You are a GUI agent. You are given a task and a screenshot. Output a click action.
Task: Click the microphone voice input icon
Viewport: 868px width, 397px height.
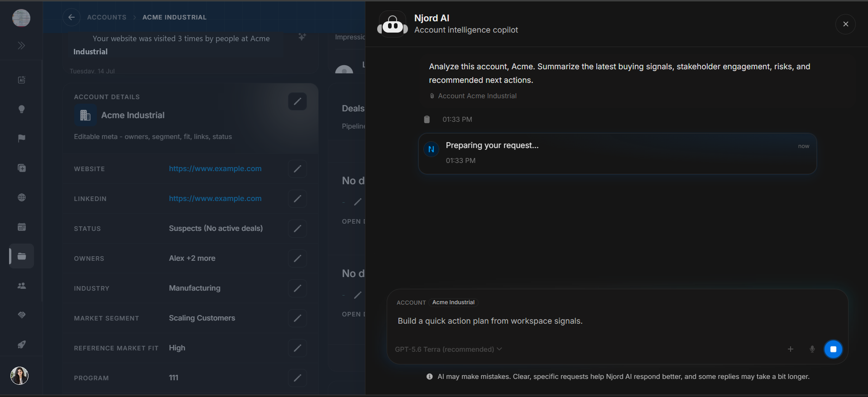[x=812, y=349]
